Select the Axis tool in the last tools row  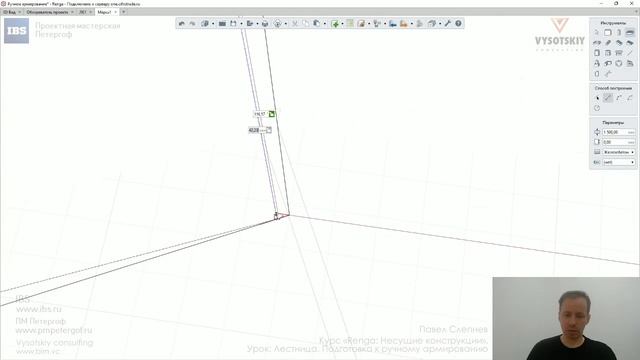tap(608, 74)
